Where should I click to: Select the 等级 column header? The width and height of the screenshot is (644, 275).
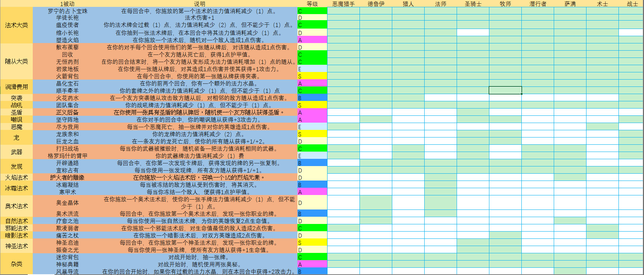coord(312,4)
